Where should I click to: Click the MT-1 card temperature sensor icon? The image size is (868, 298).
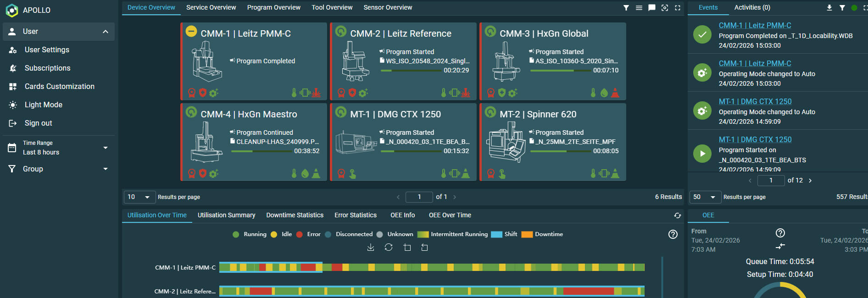[x=444, y=173]
